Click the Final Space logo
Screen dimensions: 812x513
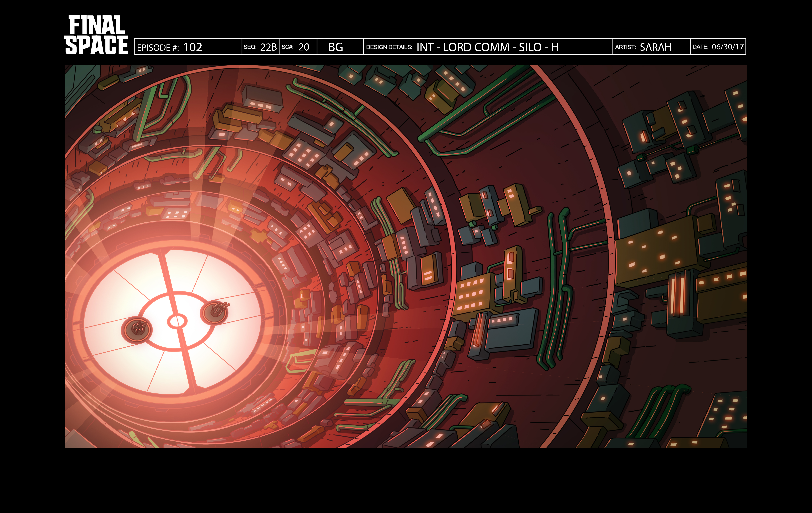tap(96, 35)
